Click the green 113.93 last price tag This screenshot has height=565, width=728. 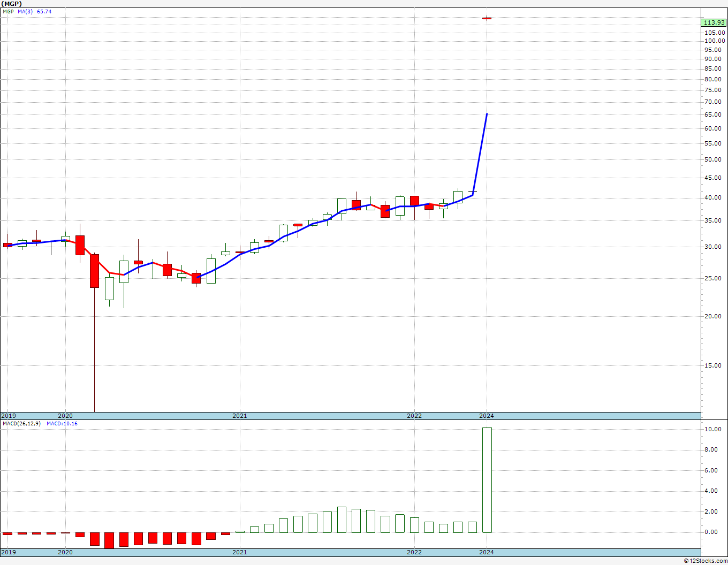click(x=715, y=22)
